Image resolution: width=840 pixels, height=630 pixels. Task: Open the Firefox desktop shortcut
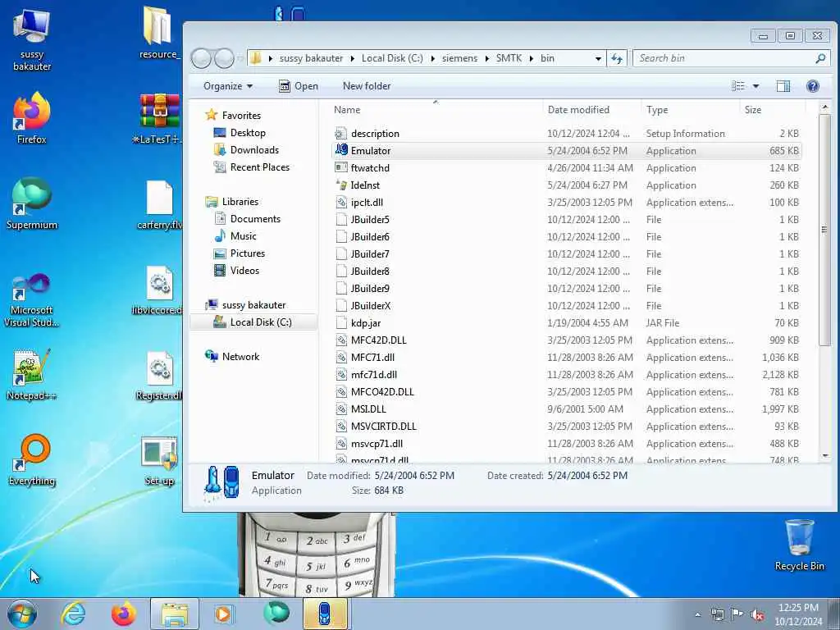coord(32,118)
